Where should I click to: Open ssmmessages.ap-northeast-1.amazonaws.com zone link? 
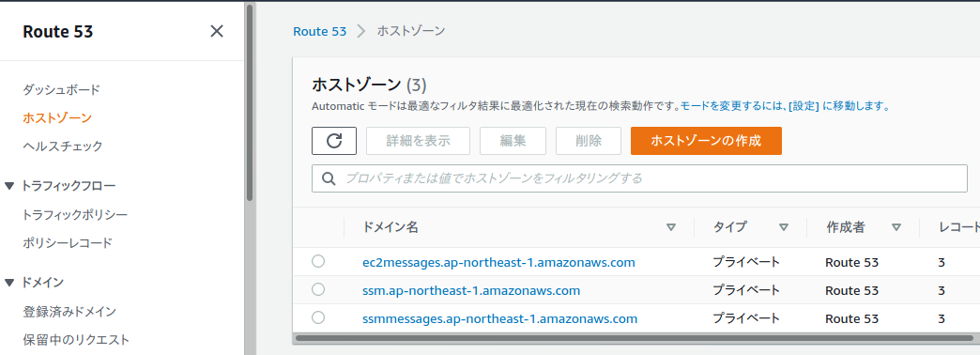500,318
